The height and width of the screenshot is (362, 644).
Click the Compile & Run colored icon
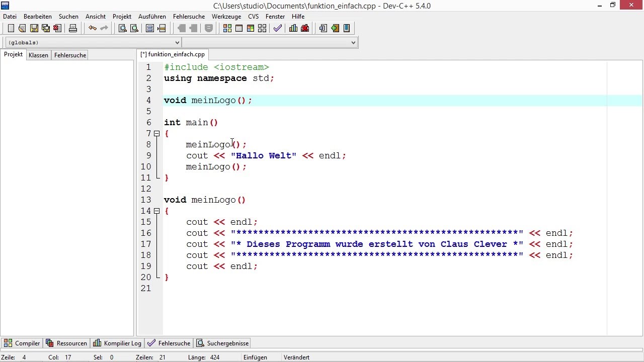[251, 28]
